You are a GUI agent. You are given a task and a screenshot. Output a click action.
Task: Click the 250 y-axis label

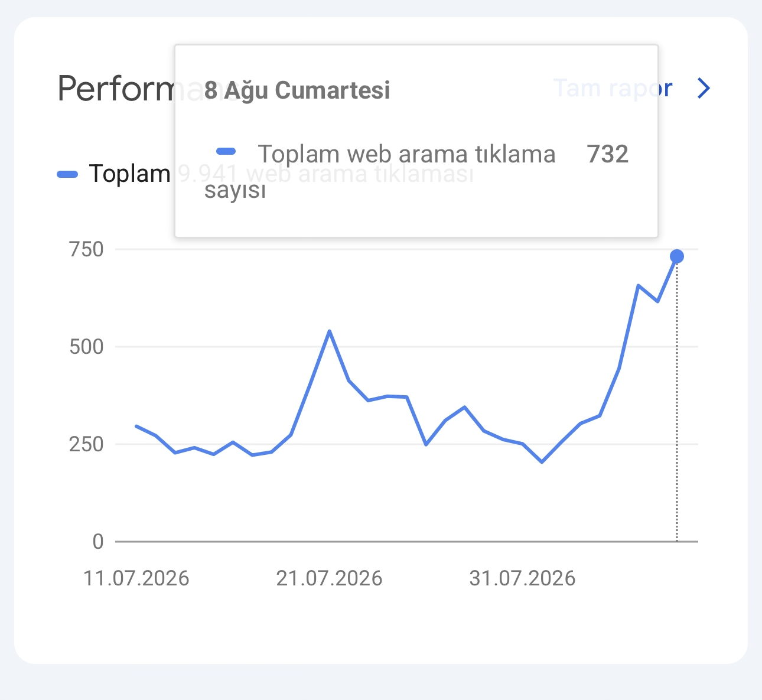[x=86, y=444]
